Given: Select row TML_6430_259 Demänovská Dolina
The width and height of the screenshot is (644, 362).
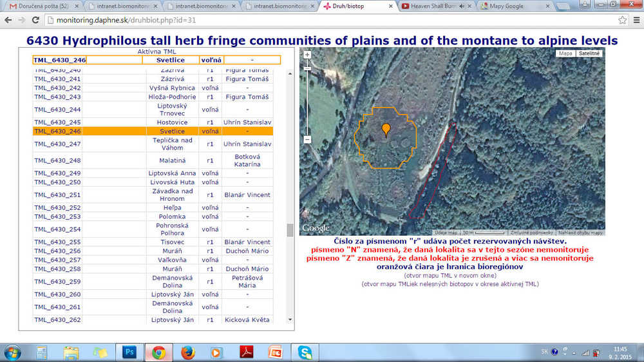Looking at the screenshot, I should pos(153,282).
